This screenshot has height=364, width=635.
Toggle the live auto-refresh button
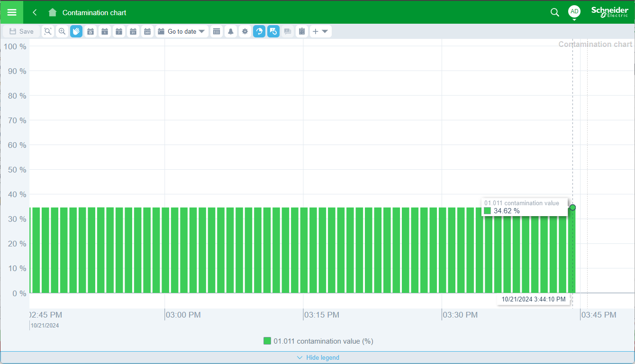(x=259, y=31)
